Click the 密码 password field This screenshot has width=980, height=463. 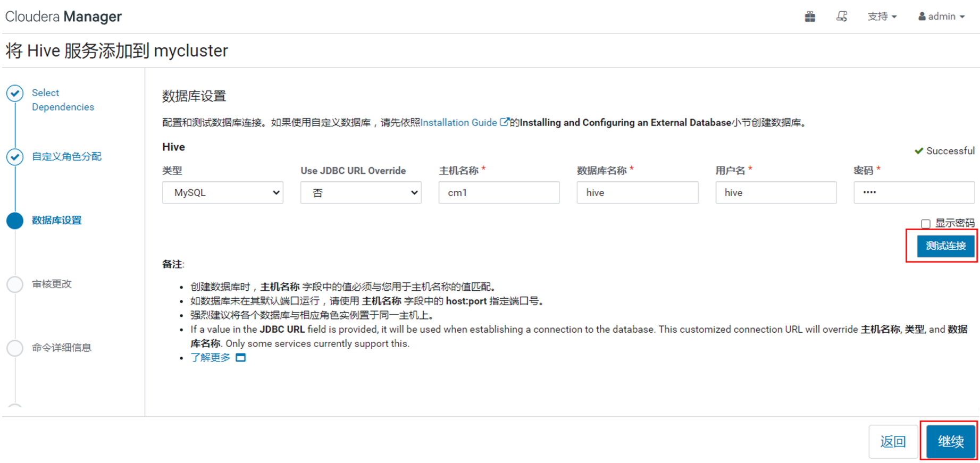click(914, 192)
